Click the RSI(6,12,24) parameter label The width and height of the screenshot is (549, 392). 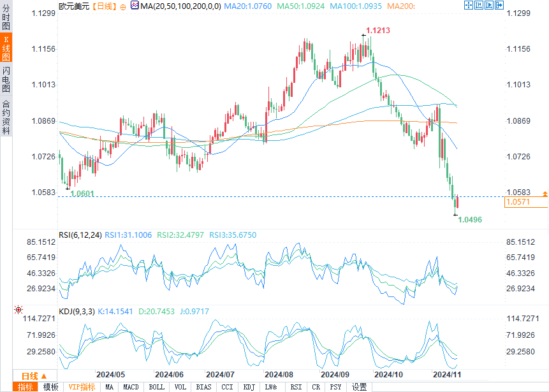click(x=80, y=235)
